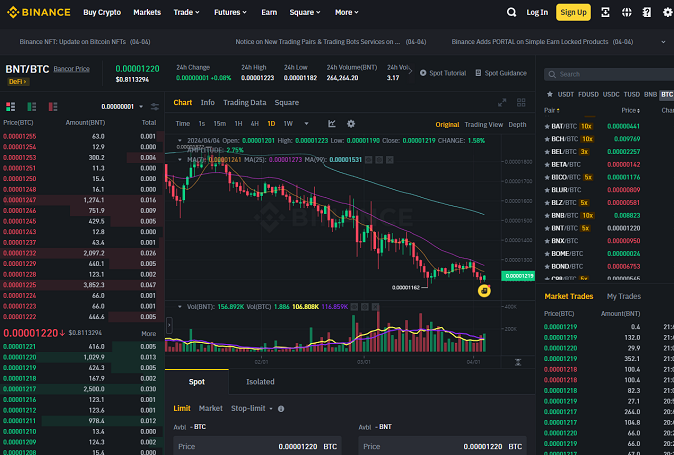Click the Log In button
This screenshot has width=674, height=455.
(537, 12)
